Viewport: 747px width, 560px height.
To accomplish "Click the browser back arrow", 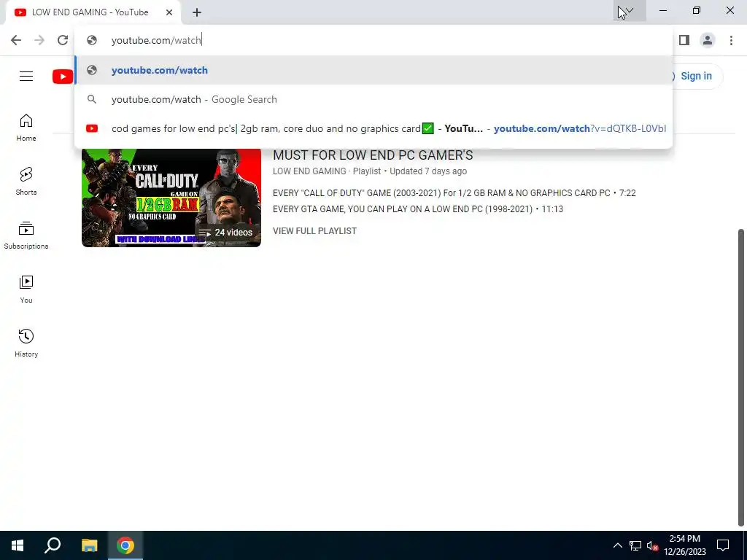I will [x=16, y=40].
